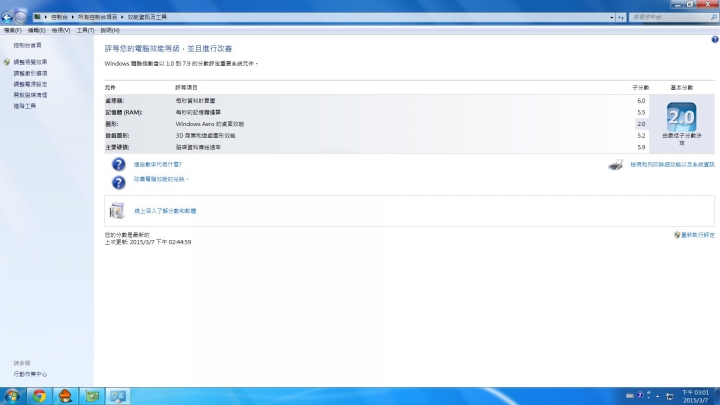Launch Google Chrome from the taskbar
The height and width of the screenshot is (405, 720).
coord(39,396)
